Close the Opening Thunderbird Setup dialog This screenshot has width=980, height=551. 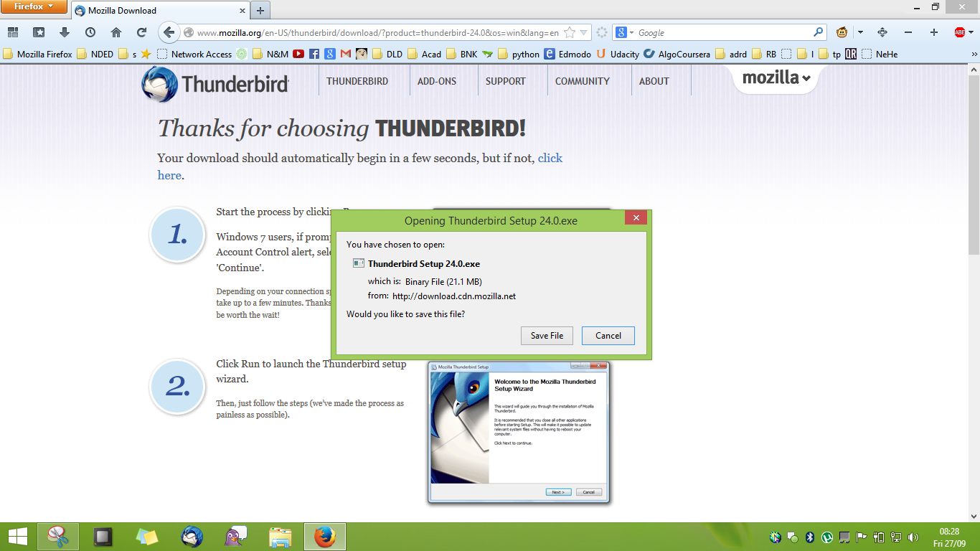[636, 217]
